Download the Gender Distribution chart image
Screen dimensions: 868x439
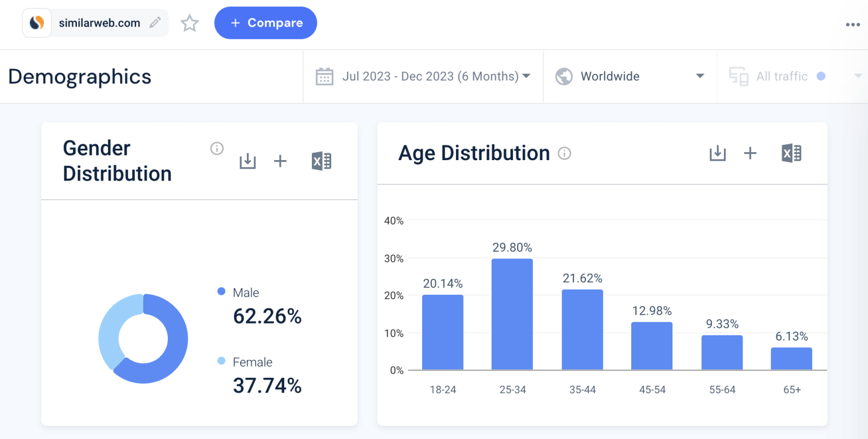click(248, 161)
